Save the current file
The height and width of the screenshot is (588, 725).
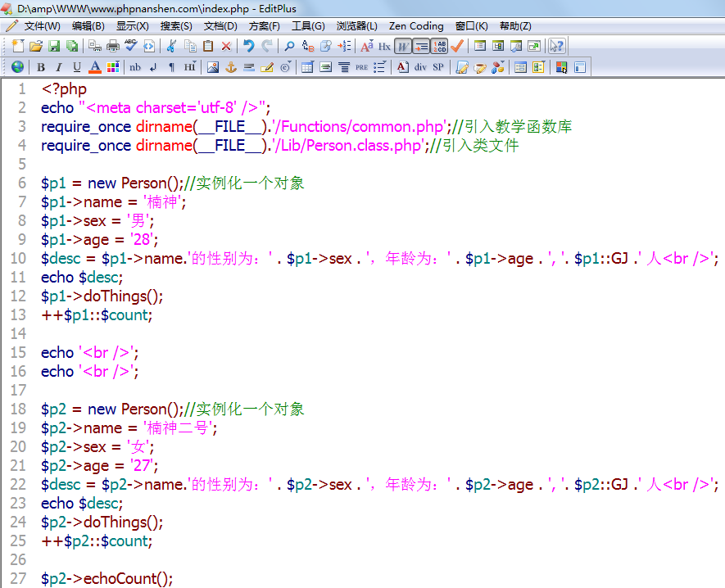[54, 46]
